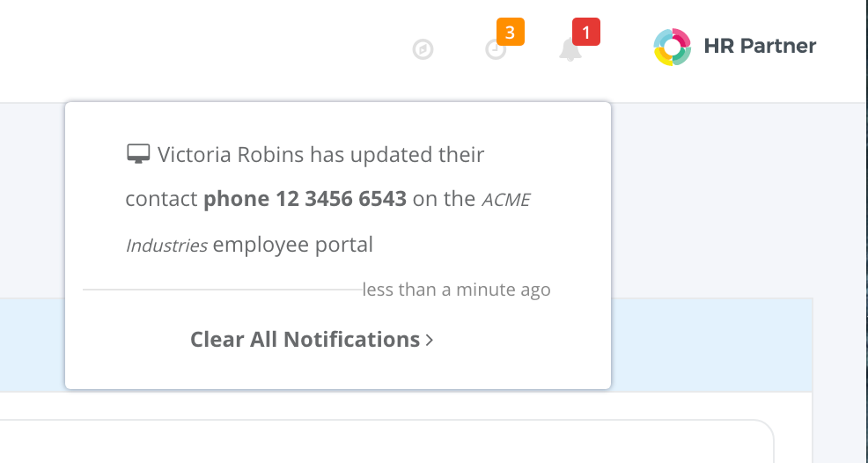Image resolution: width=868 pixels, height=463 pixels.
Task: Open the HR Partner account name
Action: point(760,46)
